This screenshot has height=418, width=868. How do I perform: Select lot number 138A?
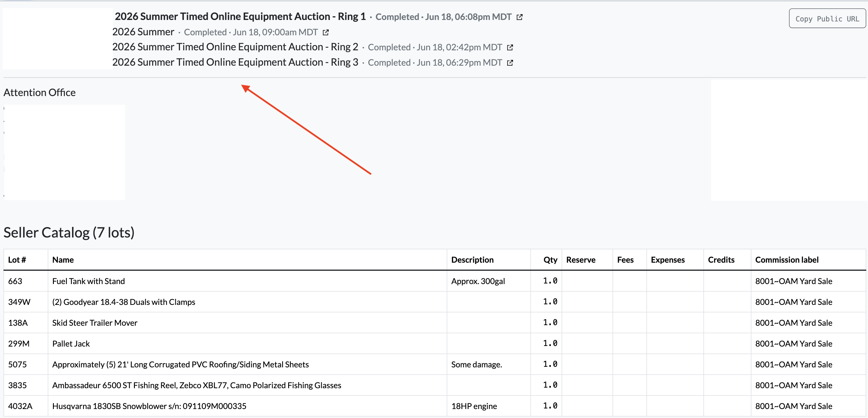[x=18, y=323]
